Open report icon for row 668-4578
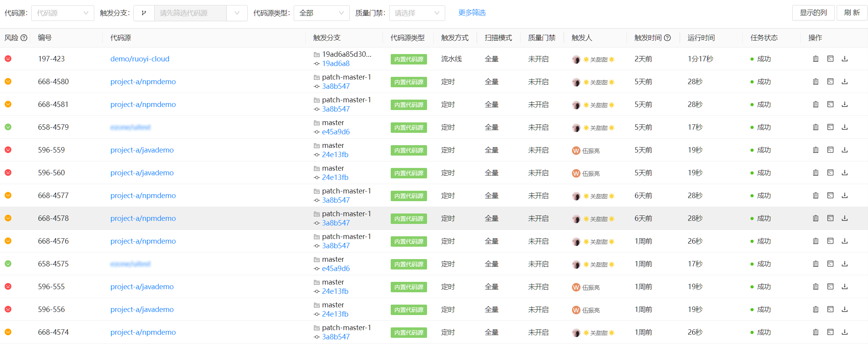Viewport: 868px width, 344px height. coord(815,218)
